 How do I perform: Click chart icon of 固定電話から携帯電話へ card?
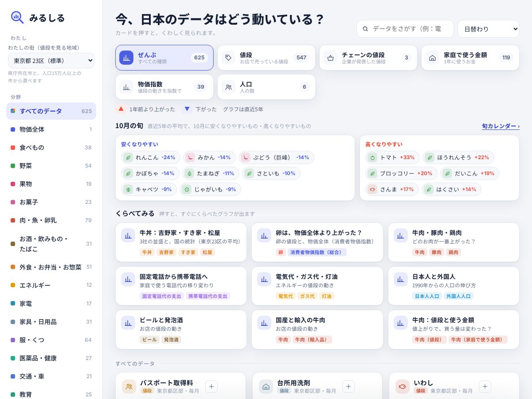pos(128,279)
